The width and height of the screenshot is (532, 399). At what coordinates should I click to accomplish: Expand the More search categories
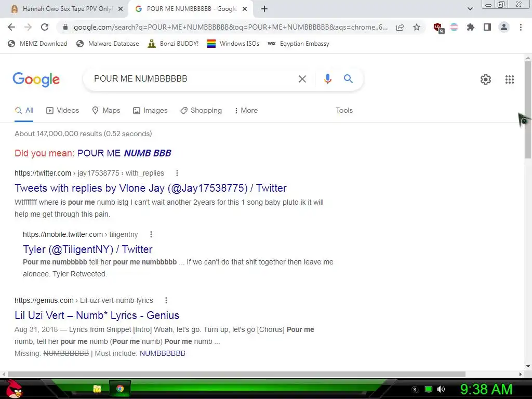(246, 111)
